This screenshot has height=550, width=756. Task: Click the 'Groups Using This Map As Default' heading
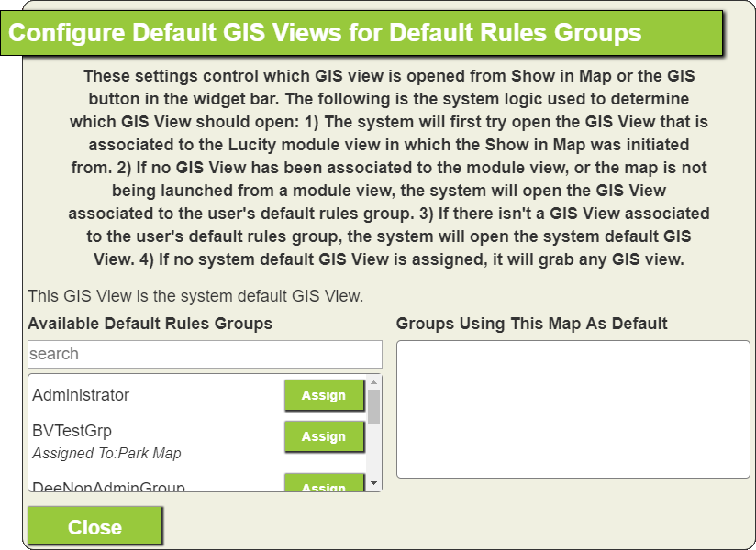click(532, 324)
